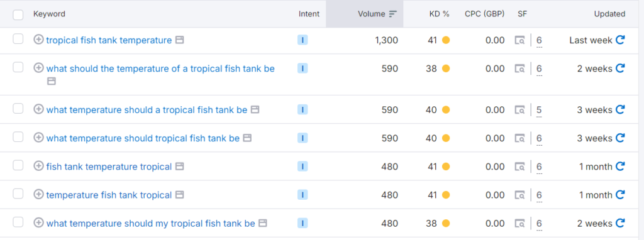View SERP features icon in 'temperature fish tank tropical' row

tap(520, 195)
